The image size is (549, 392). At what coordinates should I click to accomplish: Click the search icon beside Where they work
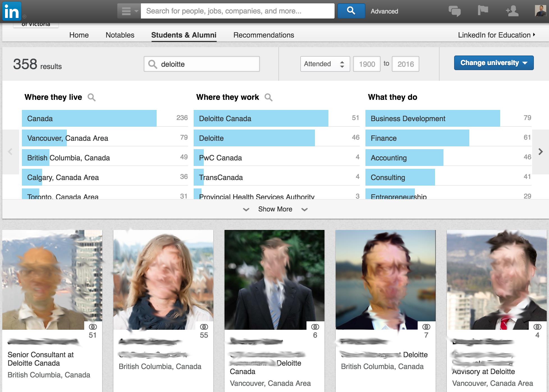[x=268, y=97]
